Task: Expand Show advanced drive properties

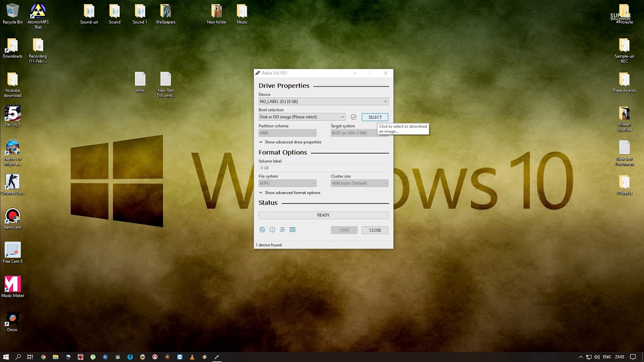Action: click(290, 142)
